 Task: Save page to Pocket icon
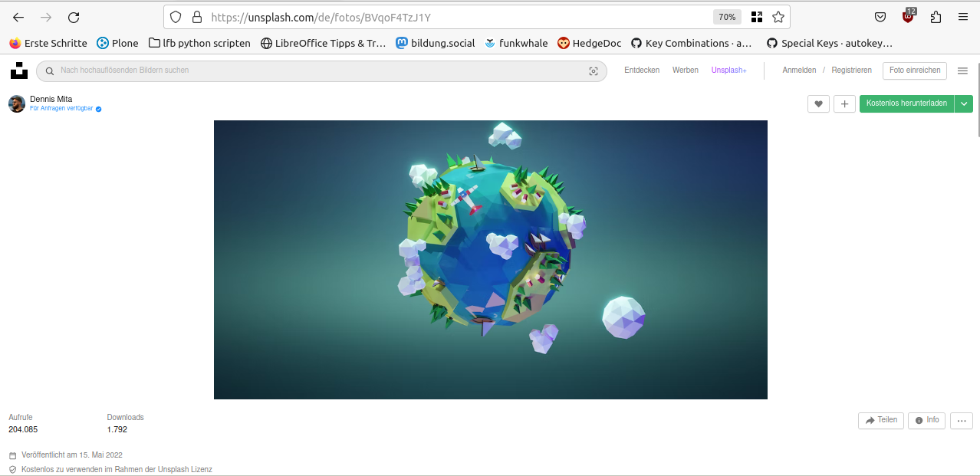pos(881,17)
